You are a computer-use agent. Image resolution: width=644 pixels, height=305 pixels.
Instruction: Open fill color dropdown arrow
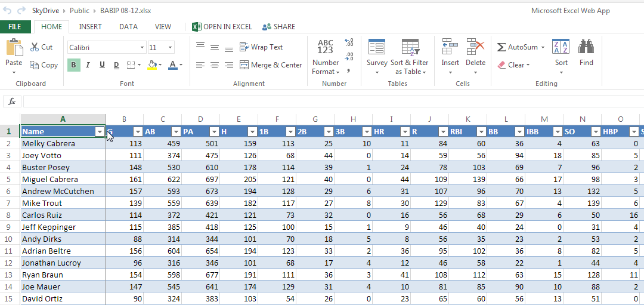tap(160, 65)
